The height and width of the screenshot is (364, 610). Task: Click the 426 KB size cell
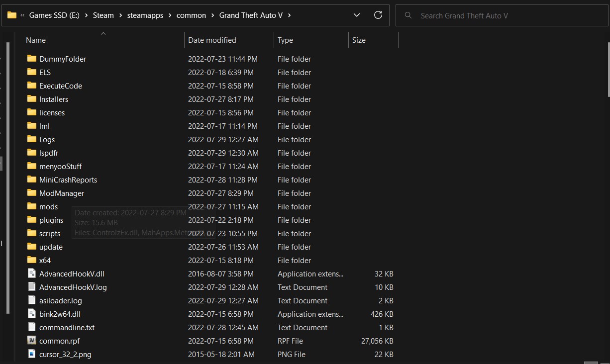coord(382,314)
